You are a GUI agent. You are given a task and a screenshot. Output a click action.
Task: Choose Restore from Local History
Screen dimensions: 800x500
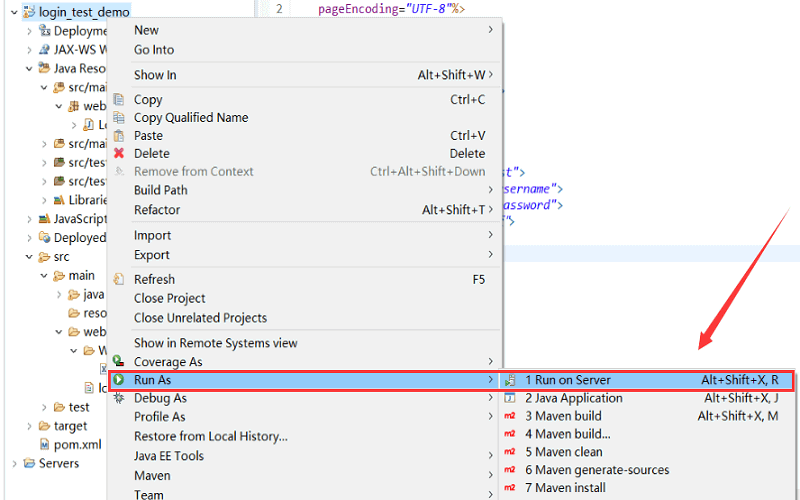click(x=305, y=436)
